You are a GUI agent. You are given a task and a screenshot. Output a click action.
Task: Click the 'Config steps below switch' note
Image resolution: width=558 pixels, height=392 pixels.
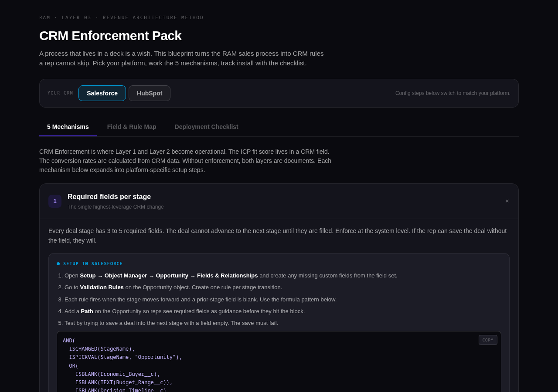(453, 93)
